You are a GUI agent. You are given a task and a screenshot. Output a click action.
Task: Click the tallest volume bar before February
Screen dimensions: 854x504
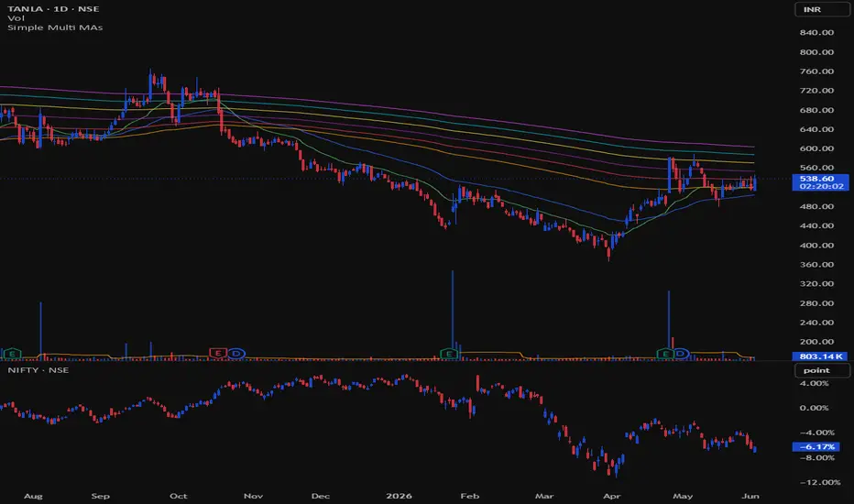click(x=452, y=315)
